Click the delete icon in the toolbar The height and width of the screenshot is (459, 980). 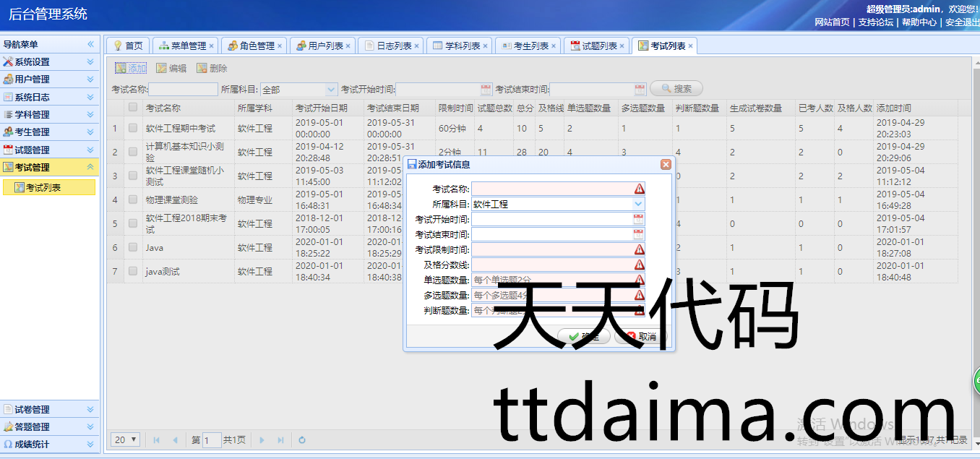[202, 69]
